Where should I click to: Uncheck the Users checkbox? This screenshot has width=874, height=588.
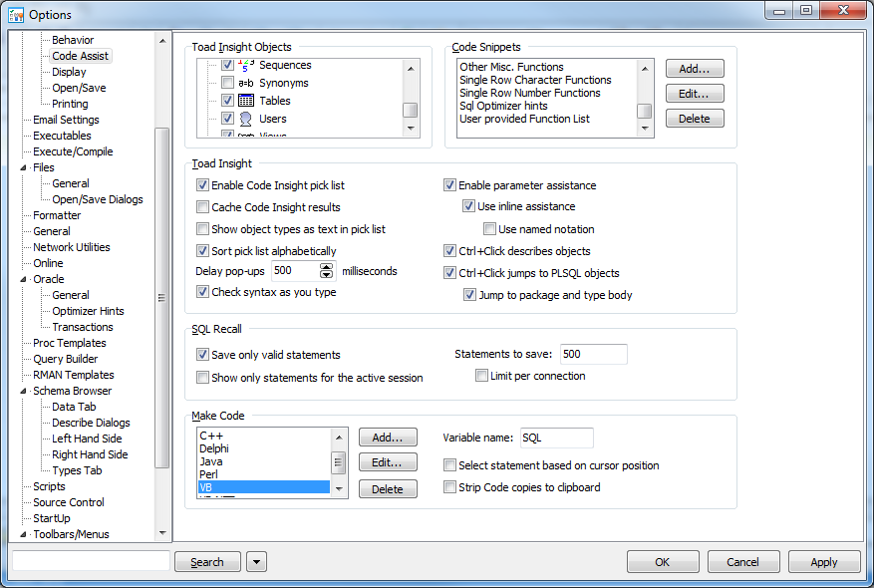point(227,119)
